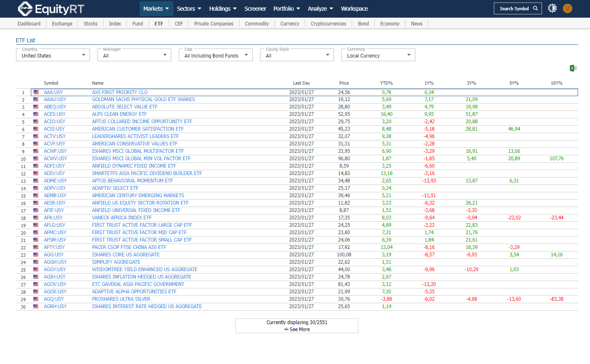Expand the Sectors menu

point(189,9)
